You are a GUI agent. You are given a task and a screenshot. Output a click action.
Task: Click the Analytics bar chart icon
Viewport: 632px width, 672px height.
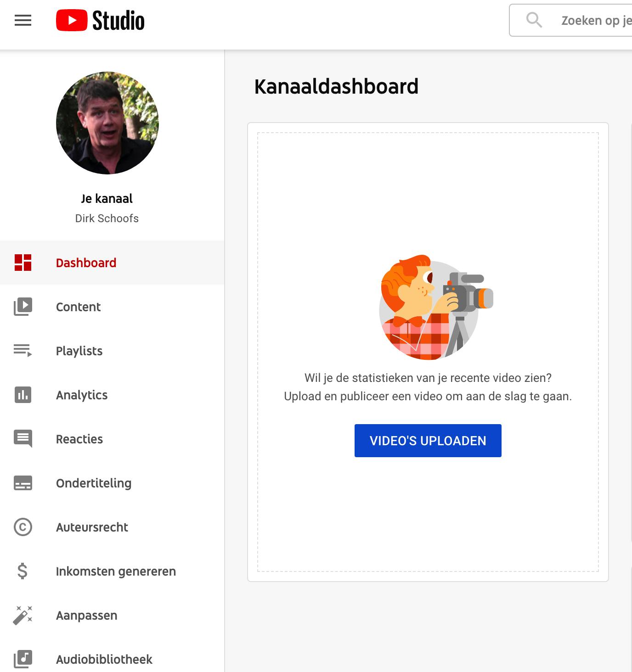23,395
